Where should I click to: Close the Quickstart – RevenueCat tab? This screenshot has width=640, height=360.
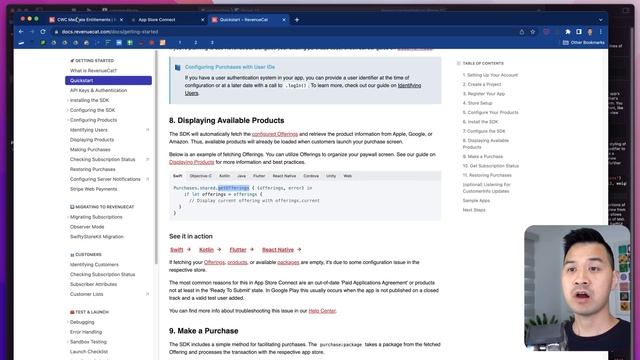pos(284,20)
